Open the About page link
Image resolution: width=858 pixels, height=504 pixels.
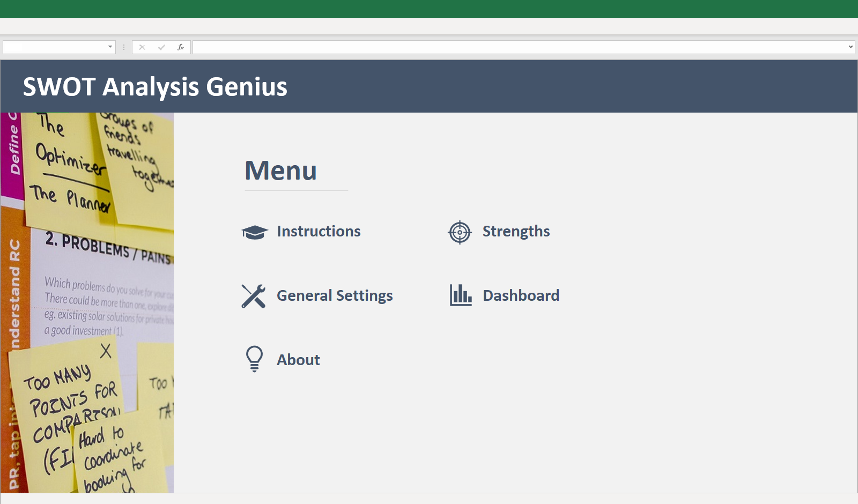point(298,360)
